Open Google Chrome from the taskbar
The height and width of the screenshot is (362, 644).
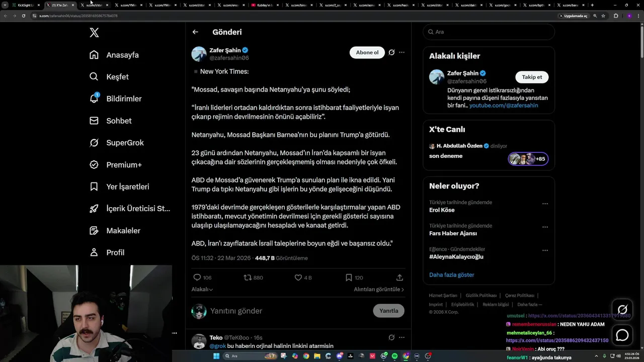[x=306, y=356]
